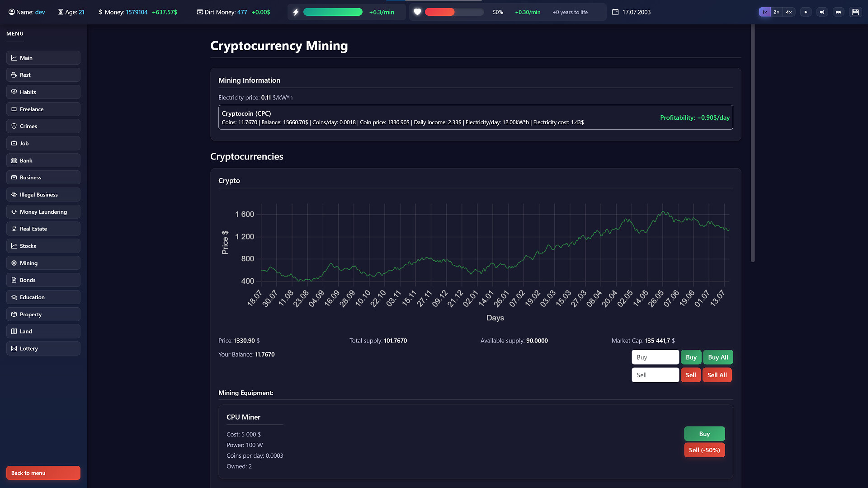Screen dimensions: 868x488
Task: Open the Lottery menu entry
Action: [43, 348]
